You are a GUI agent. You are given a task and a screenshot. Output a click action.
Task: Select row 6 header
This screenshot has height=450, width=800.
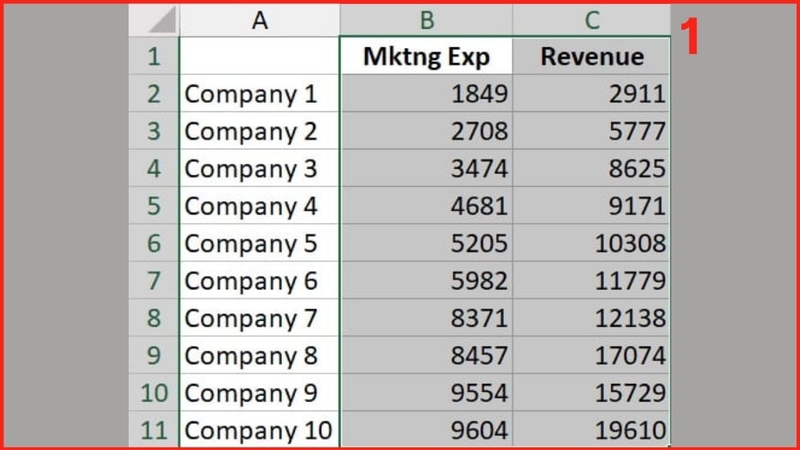click(154, 243)
